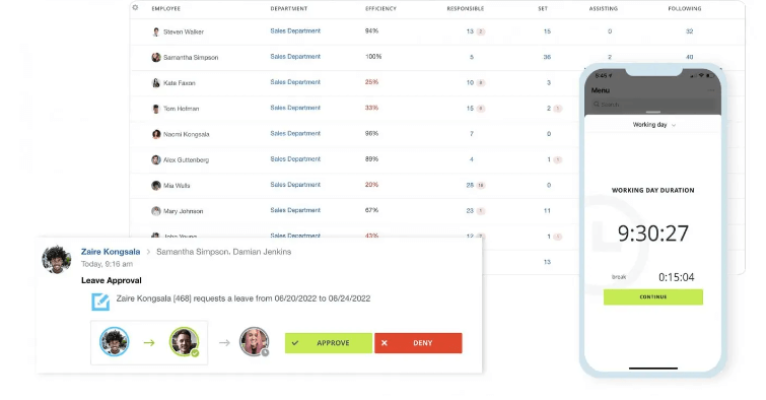Click Zaire Kongsala's large profile photo
The image size is (766, 400).
[x=56, y=259]
